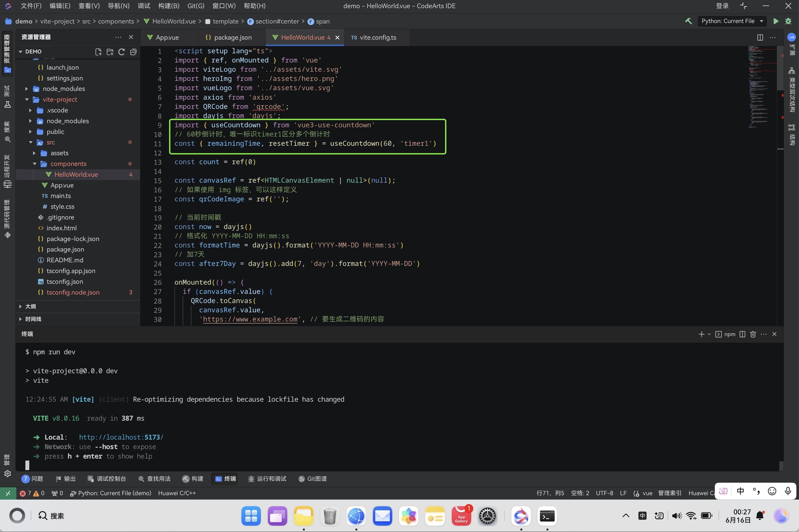Close the terminal panel
The height and width of the screenshot is (532, 799).
(774, 334)
